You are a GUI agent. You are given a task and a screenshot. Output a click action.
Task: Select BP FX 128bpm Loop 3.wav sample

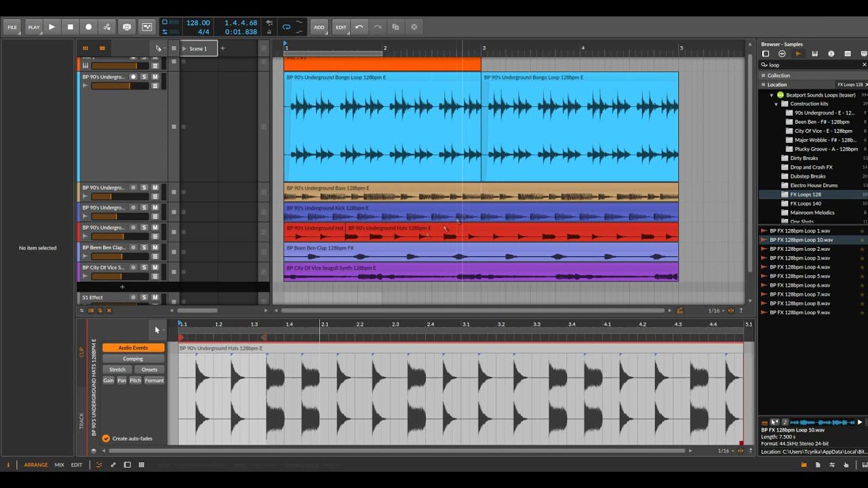800,258
